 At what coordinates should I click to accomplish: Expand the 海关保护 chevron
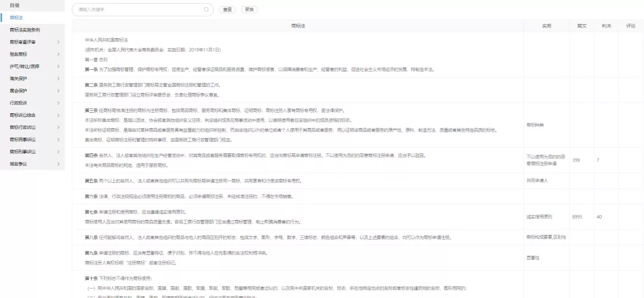[58, 79]
